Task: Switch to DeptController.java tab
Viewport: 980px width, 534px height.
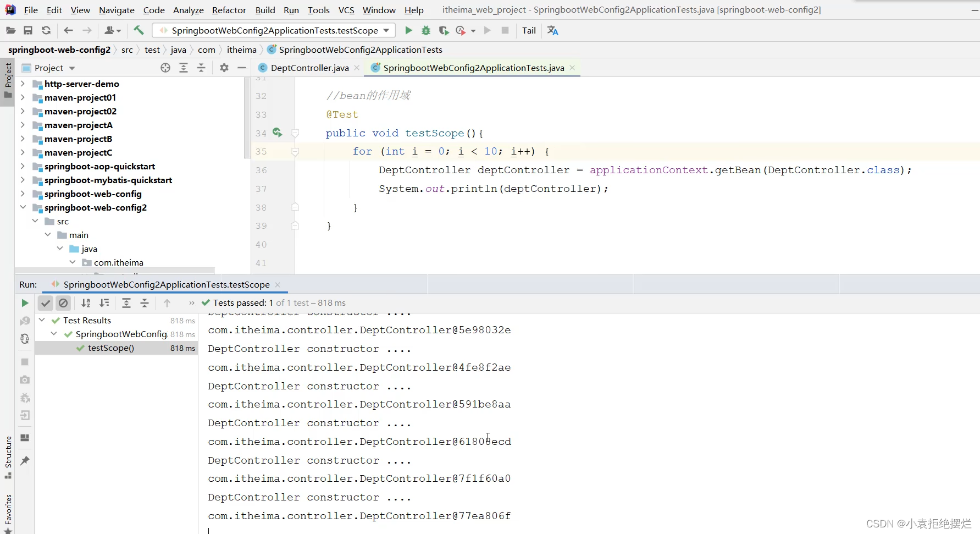Action: point(309,68)
